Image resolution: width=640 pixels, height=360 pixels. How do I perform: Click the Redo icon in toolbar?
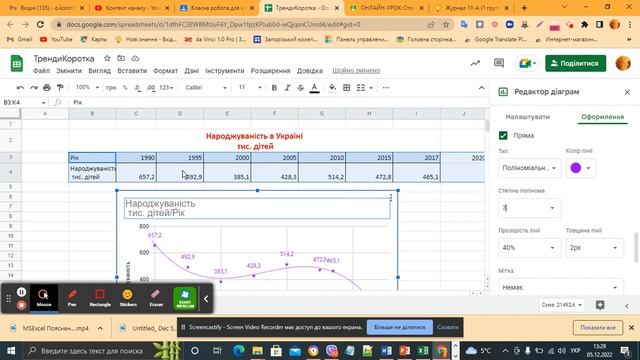[x=34, y=88]
